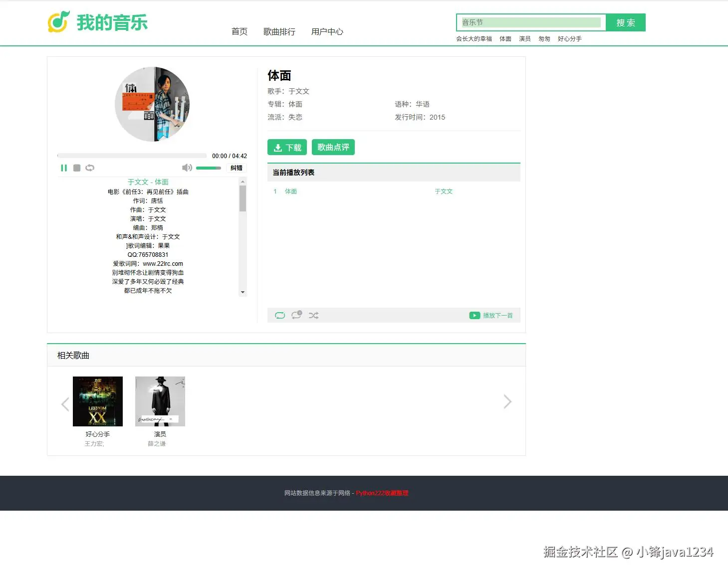Click lyric line 深爱了多年又何必毁了经典
This screenshot has height=574, width=728.
(x=148, y=282)
